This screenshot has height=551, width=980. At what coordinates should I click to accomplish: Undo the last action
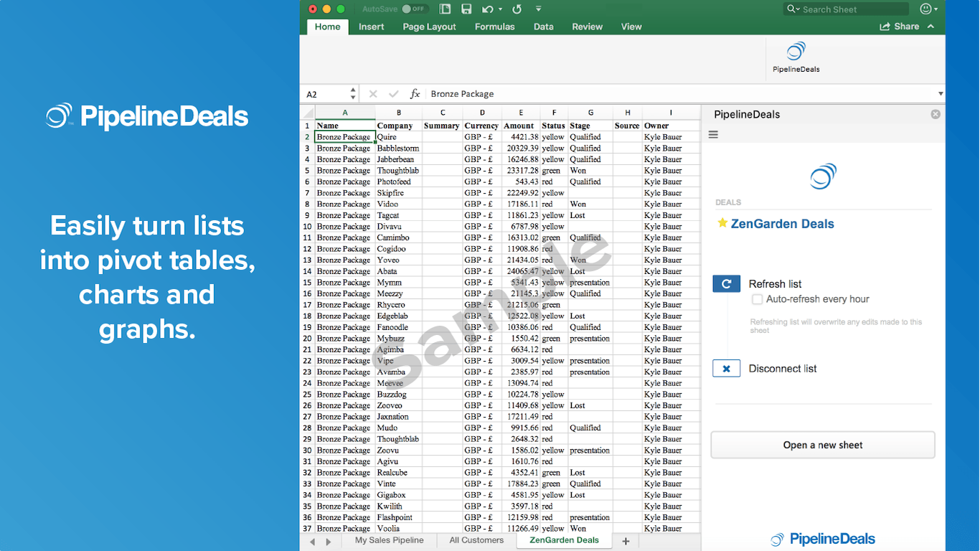(487, 9)
